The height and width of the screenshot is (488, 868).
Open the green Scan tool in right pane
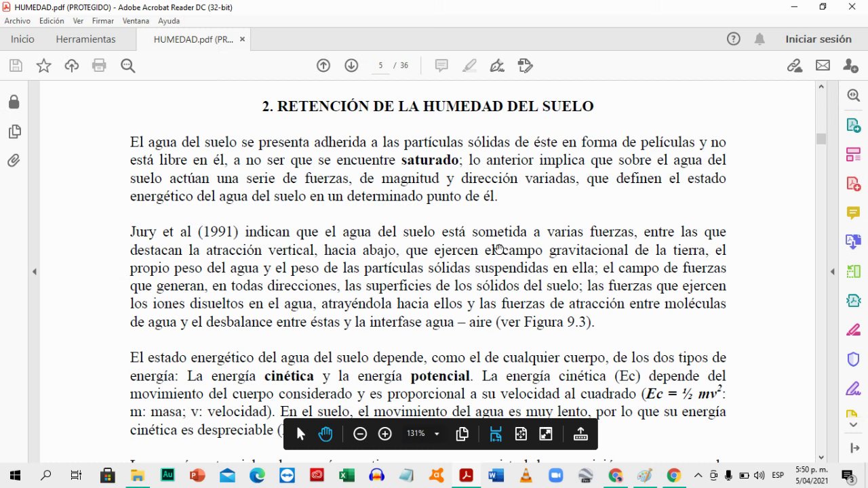click(853, 272)
